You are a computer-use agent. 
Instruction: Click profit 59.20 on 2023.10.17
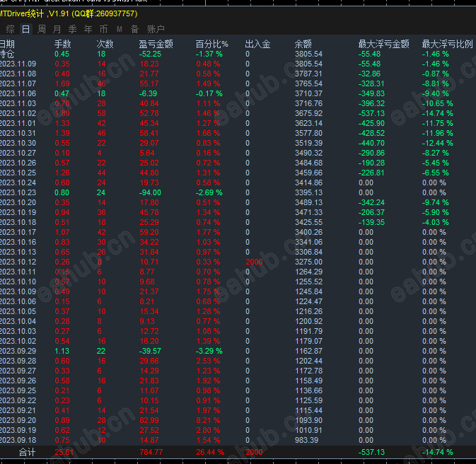coord(149,232)
